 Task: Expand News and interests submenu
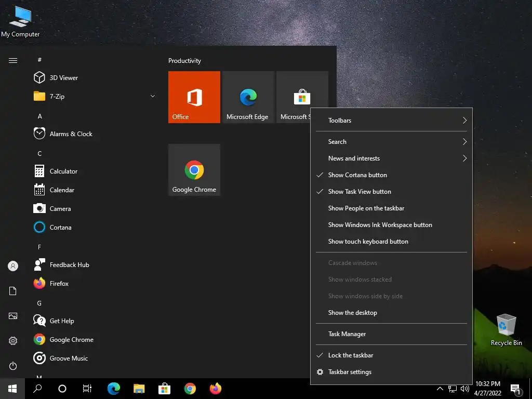click(391, 158)
